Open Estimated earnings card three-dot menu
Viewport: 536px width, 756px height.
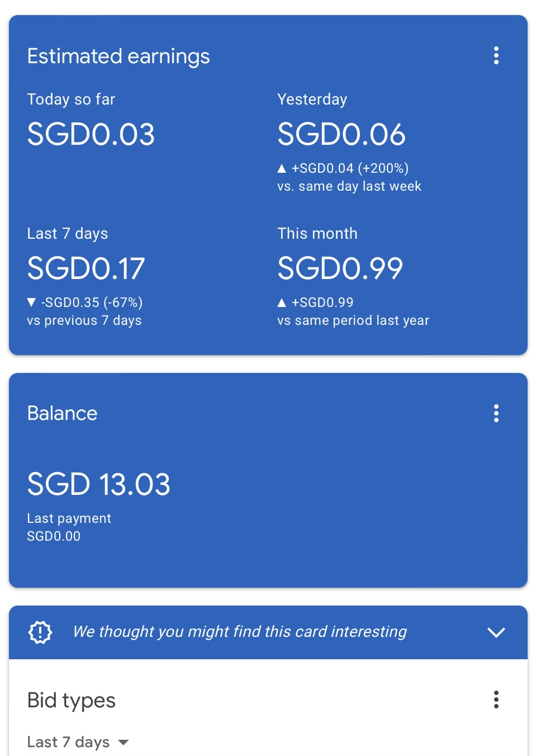pos(496,55)
